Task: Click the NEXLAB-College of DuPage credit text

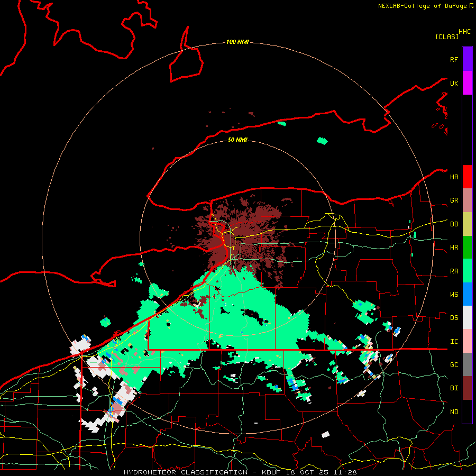Action: [422, 6]
